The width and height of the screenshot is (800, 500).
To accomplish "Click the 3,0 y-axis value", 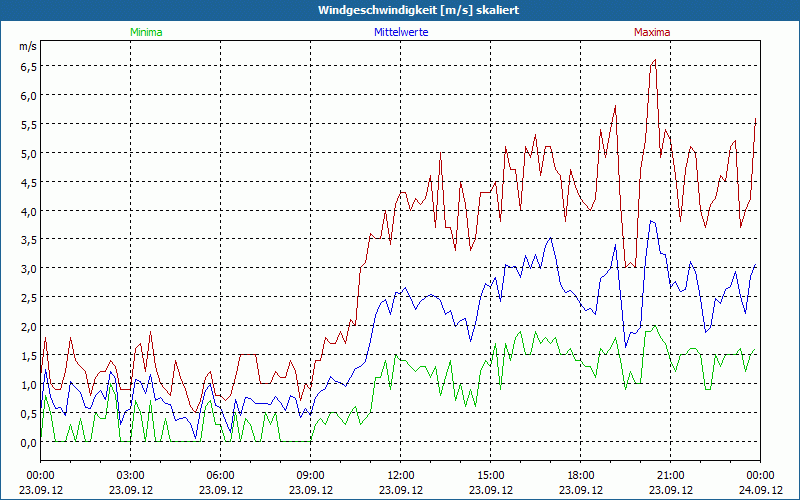I will (29, 269).
